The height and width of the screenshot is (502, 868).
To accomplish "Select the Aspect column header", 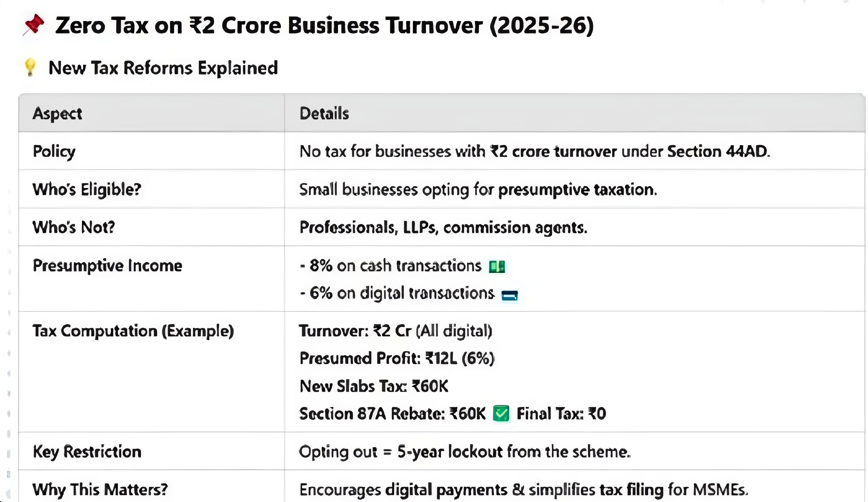I will tap(57, 113).
